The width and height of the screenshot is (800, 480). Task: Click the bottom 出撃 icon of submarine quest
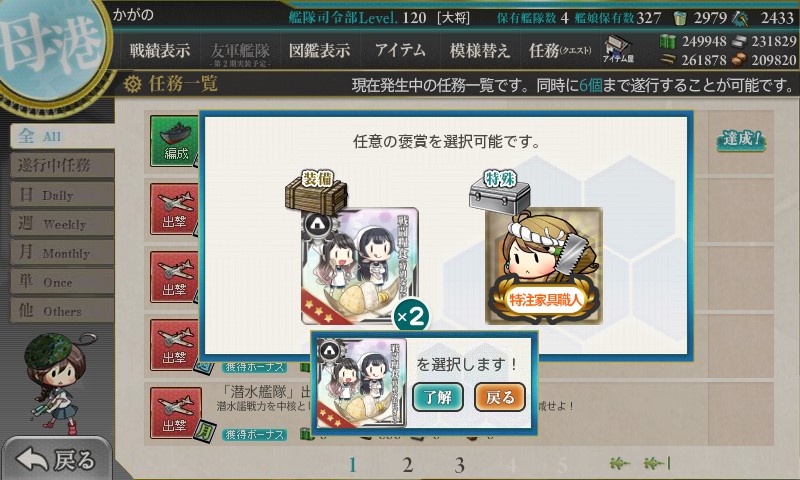[176, 413]
